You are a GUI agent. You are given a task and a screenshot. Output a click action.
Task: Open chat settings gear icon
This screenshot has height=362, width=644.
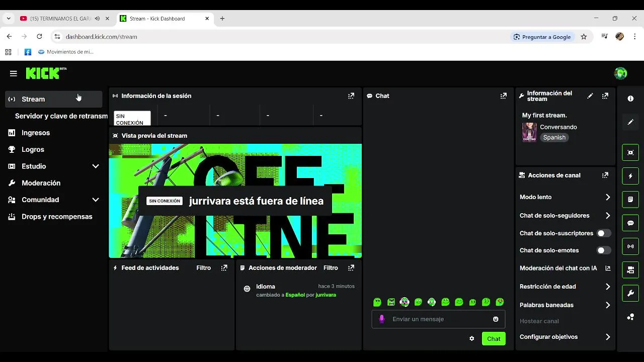click(x=472, y=338)
